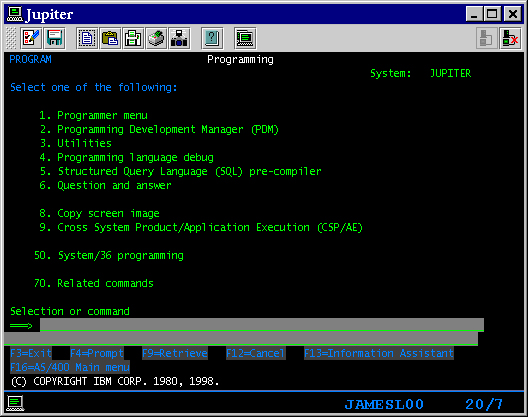Click the F4=Prompt function key
The image size is (528, 417).
tap(97, 353)
